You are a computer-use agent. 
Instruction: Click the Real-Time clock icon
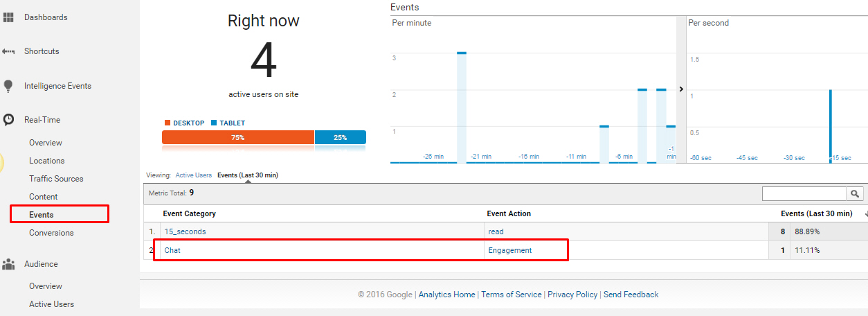8,120
